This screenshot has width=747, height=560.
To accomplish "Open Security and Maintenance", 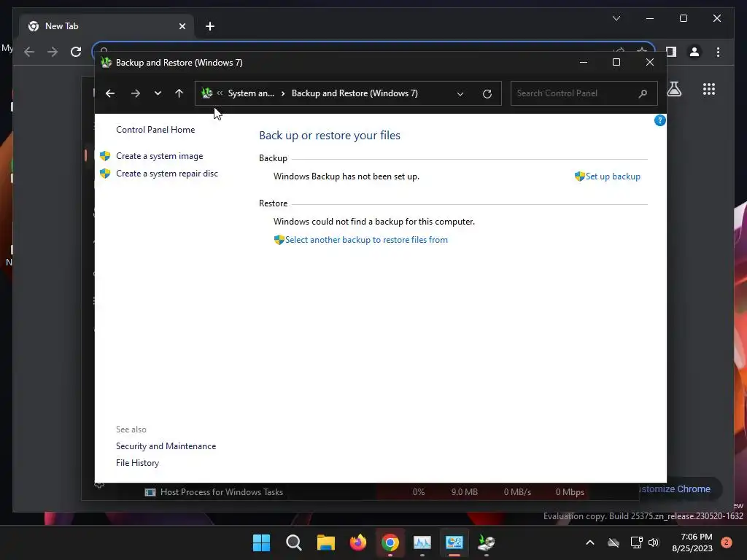I will click(x=166, y=446).
